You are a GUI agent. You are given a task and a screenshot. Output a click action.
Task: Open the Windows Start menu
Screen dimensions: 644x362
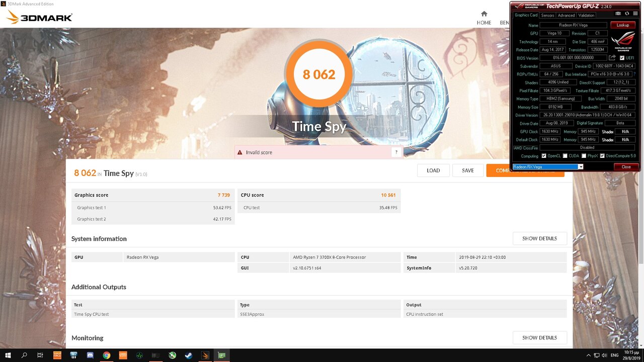(x=8, y=355)
